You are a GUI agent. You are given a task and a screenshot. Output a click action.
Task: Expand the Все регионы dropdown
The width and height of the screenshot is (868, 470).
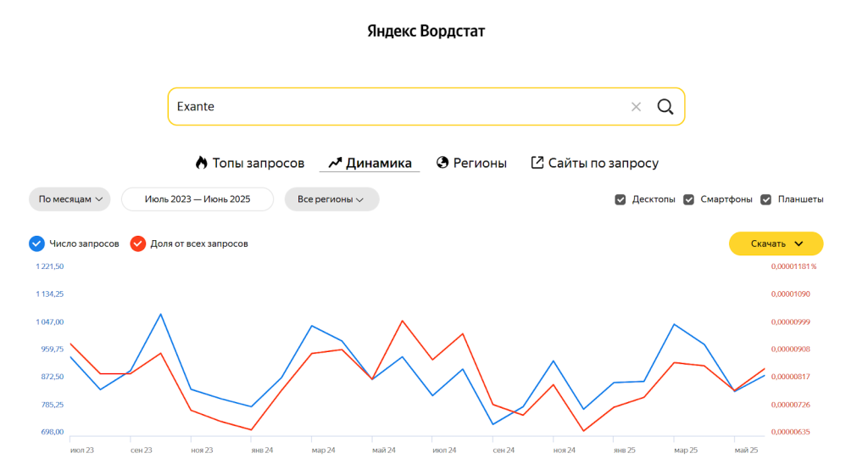point(331,199)
